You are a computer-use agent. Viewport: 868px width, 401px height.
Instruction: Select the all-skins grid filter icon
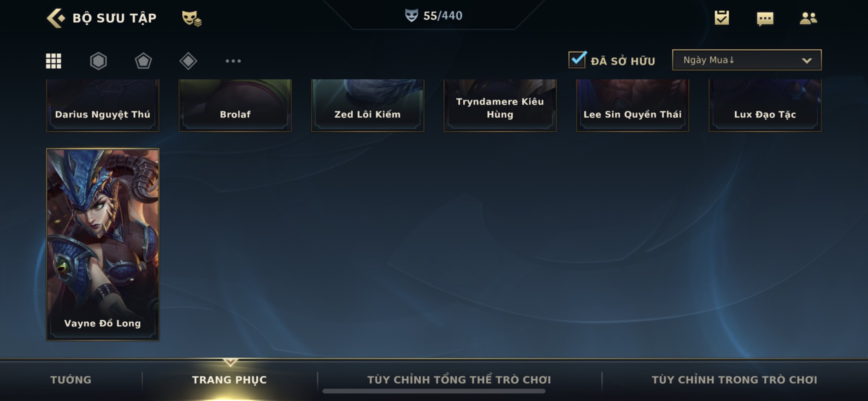pyautogui.click(x=53, y=61)
